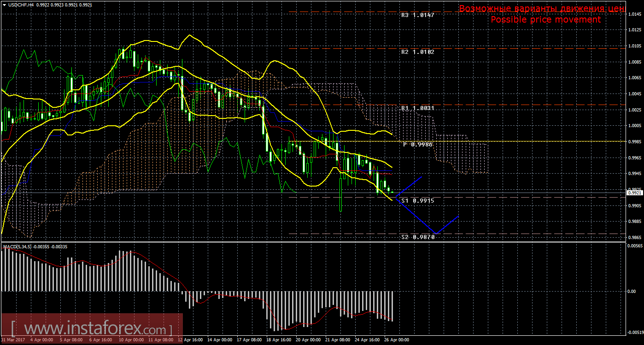Click the S1 0.9915 support label
644x345 pixels.
point(417,201)
